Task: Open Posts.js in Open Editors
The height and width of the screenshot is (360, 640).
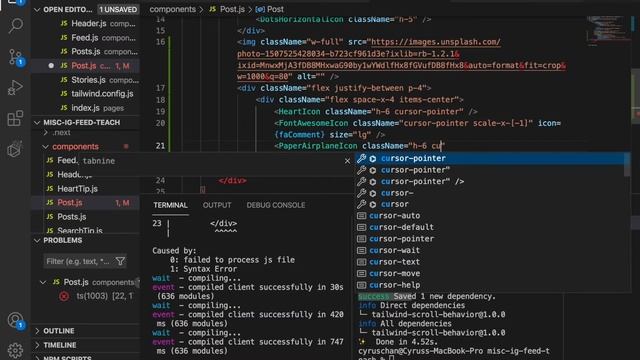Action: [86, 51]
